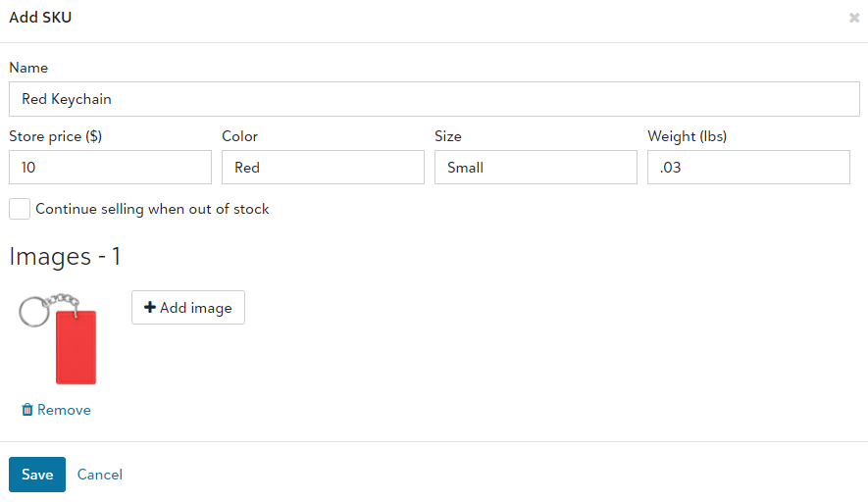
Task: Click the Name label text
Action: tap(28, 69)
